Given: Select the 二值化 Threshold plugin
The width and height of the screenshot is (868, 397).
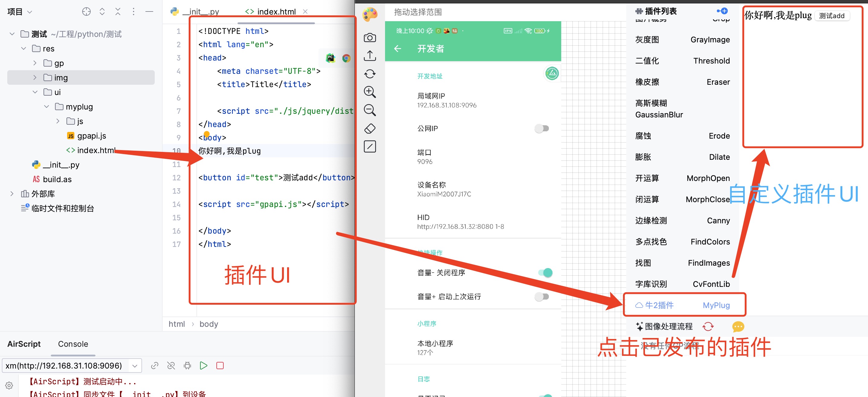Looking at the screenshot, I should (x=682, y=61).
